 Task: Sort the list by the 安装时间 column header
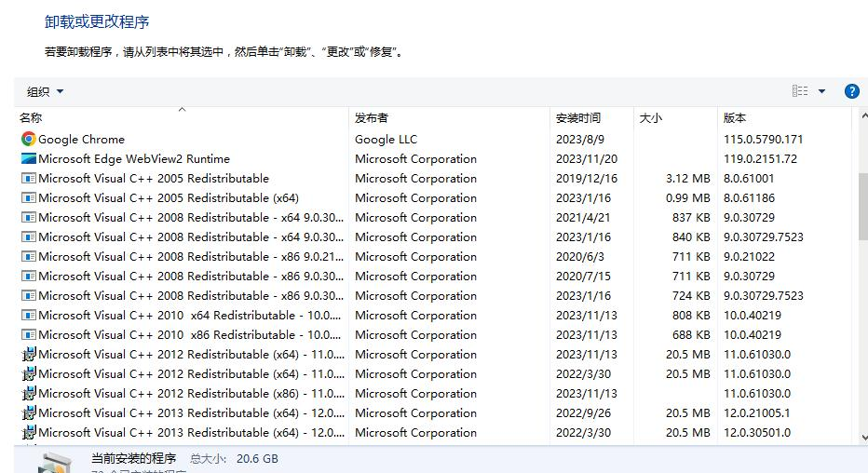pos(591,117)
